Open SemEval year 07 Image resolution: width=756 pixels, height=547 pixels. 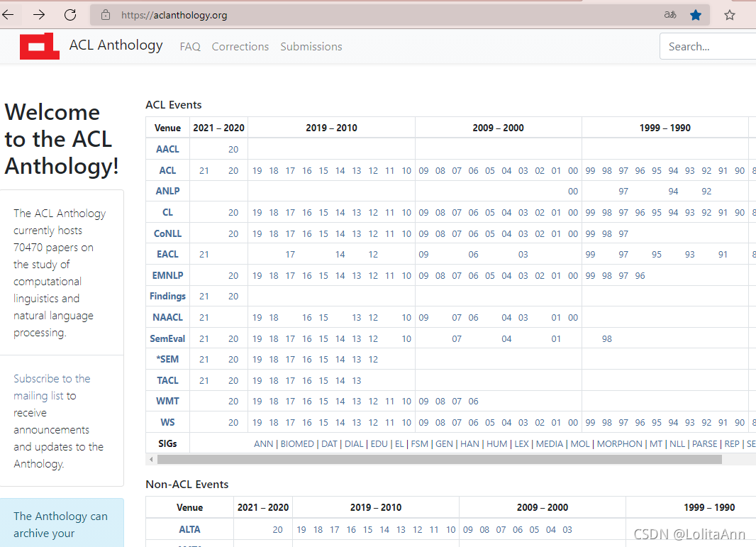(x=457, y=339)
